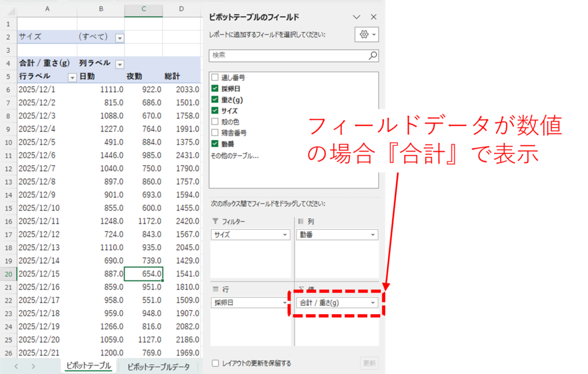The image size is (588, 374).
Task: Enable the 殻の色 field checkbox
Action: point(215,121)
